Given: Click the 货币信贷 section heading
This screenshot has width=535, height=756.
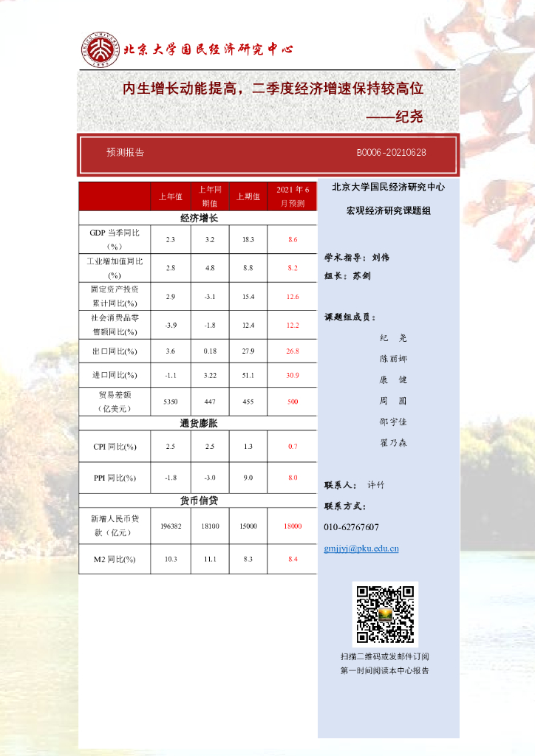Looking at the screenshot, I should pos(199,501).
